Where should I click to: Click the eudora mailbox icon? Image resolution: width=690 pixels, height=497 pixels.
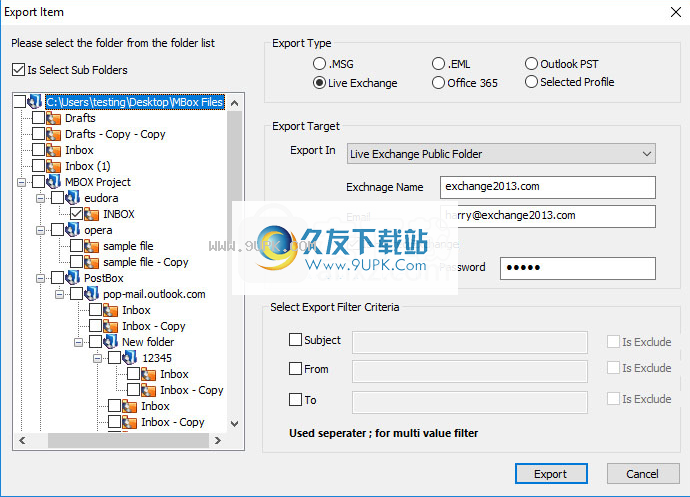[73, 198]
